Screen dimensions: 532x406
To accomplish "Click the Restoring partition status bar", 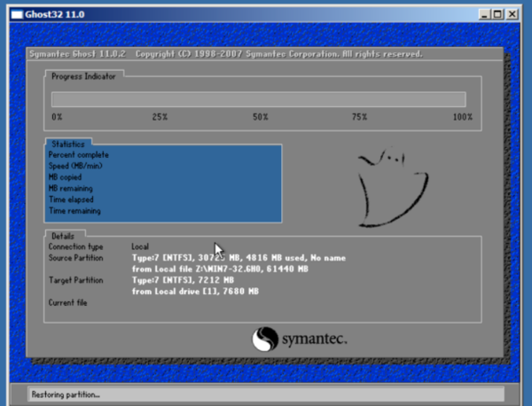I will pyautogui.click(x=255, y=394).
